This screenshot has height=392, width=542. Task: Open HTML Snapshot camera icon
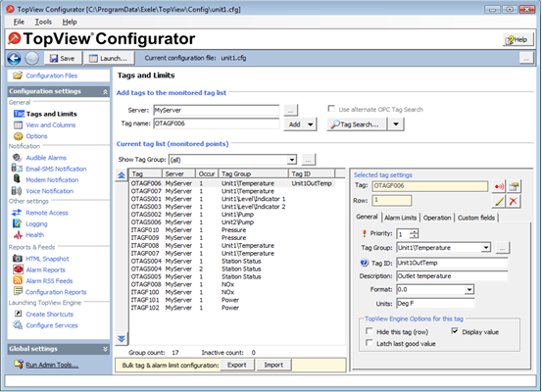[18, 258]
